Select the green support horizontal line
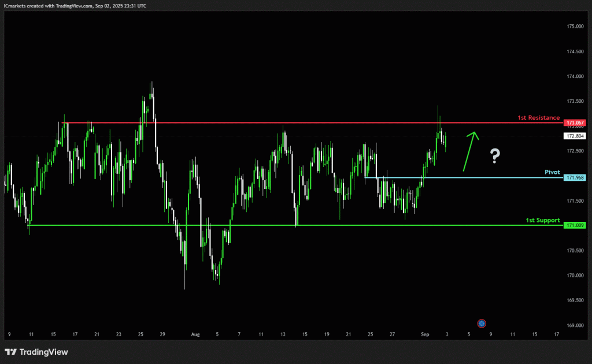592x364 pixels. [295, 225]
